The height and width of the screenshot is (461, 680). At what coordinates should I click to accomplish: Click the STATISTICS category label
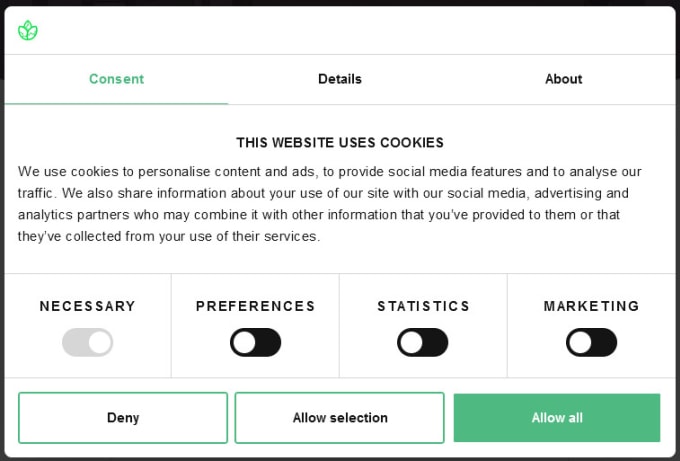423,306
